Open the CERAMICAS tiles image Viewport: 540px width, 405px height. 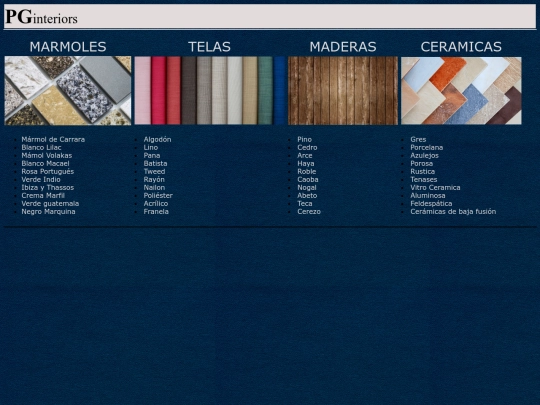point(461,91)
